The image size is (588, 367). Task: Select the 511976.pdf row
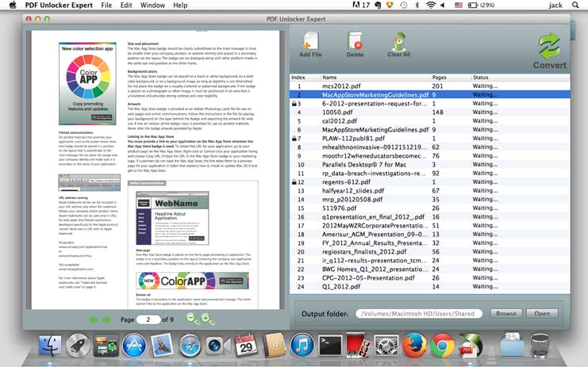coord(430,208)
